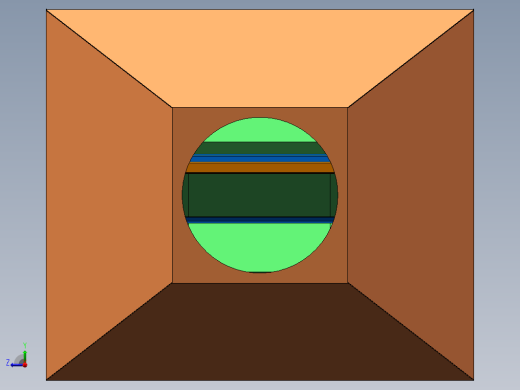Viewport: 520px width, 390px height.
Task: Select the light orange top inner face
Action: (x=260, y=58)
